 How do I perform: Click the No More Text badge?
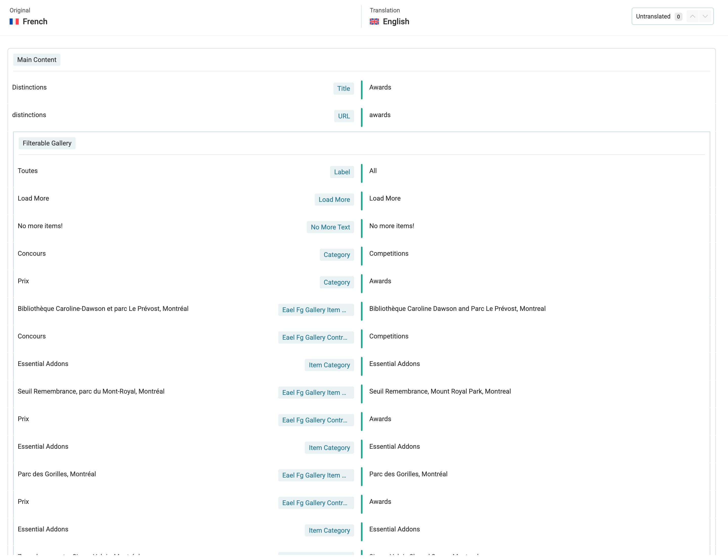point(330,227)
